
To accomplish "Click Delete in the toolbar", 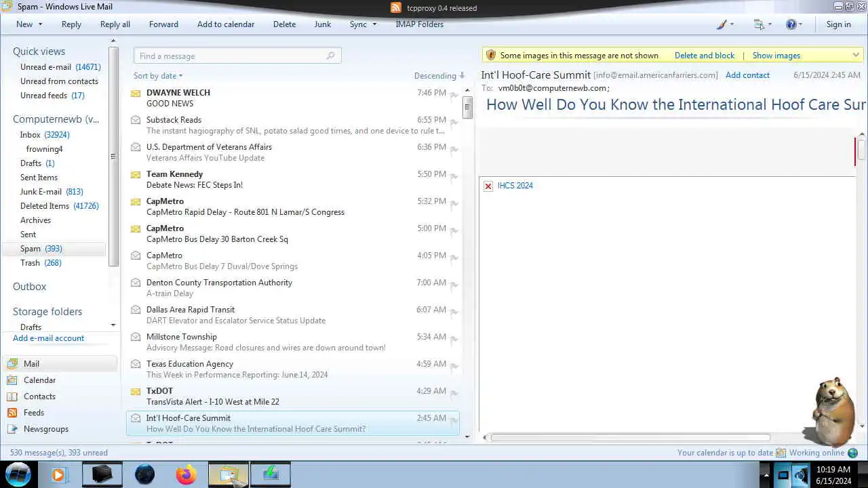I will 284,24.
